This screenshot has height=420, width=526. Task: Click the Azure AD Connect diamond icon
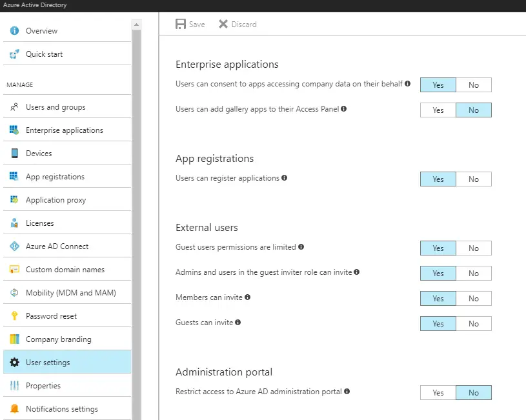(14, 246)
